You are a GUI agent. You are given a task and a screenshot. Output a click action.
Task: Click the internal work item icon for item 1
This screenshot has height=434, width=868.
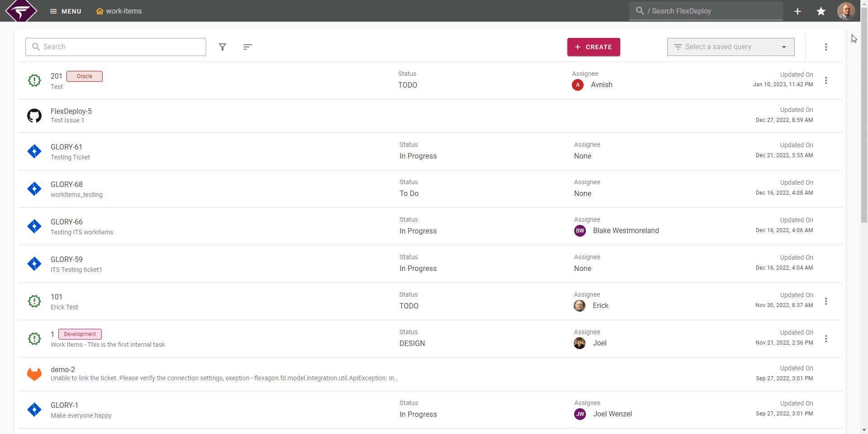pos(34,339)
